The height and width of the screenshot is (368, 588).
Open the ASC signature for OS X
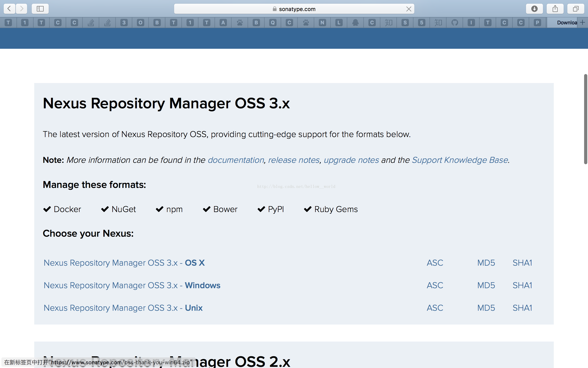coord(435,263)
